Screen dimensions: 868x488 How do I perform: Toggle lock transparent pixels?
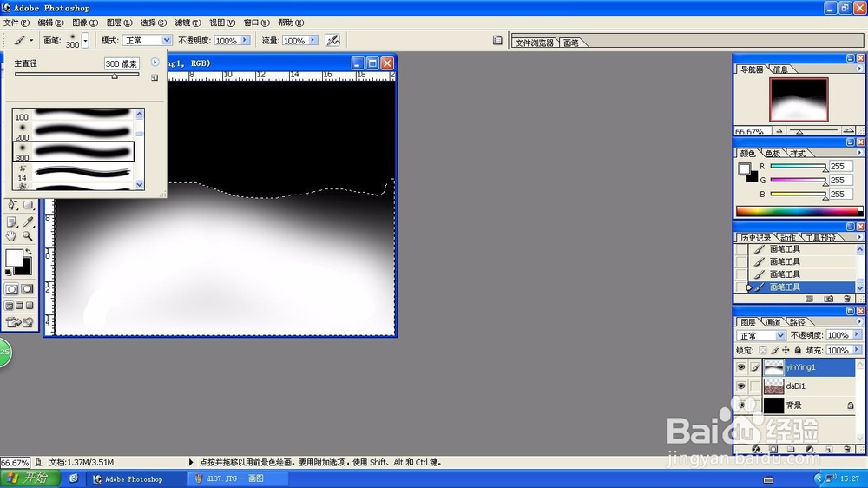pos(763,350)
